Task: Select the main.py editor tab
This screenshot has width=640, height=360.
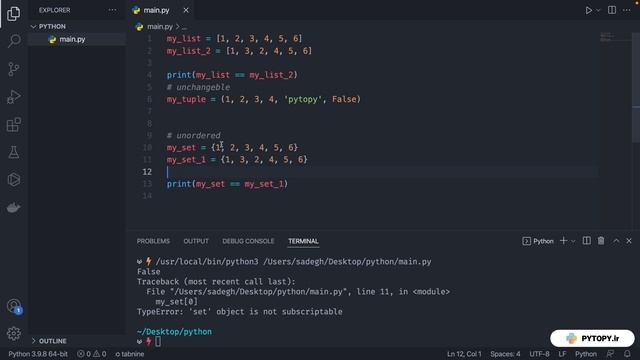Action: coord(156,10)
